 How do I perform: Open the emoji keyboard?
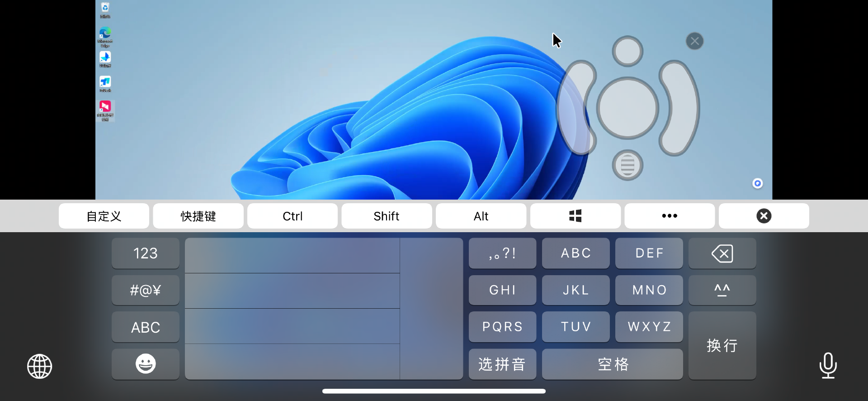146,364
